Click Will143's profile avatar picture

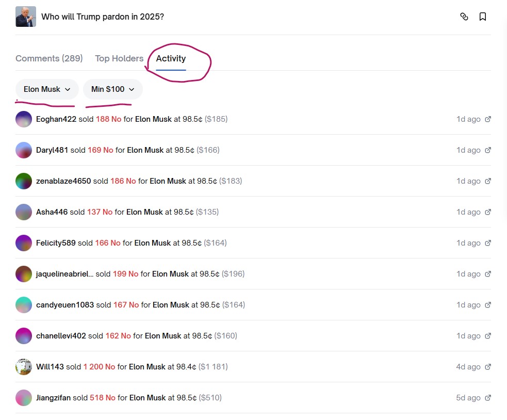click(24, 367)
